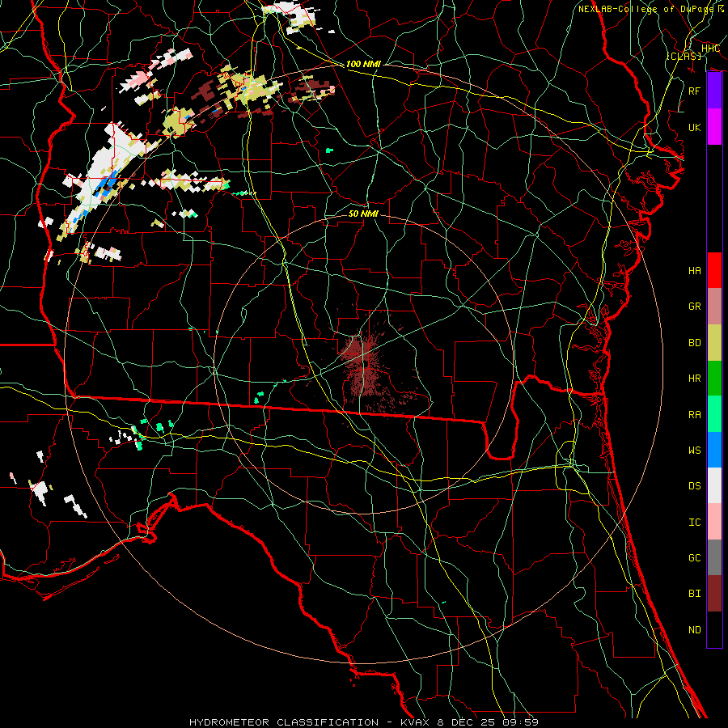728x728 pixels.
Task: Click the RA legend label
Action: (695, 415)
